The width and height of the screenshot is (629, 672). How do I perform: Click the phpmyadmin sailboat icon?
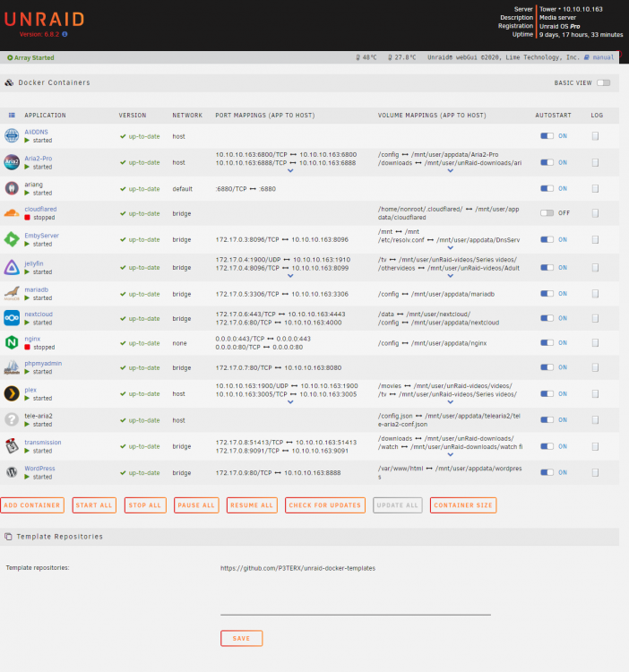[12, 367]
